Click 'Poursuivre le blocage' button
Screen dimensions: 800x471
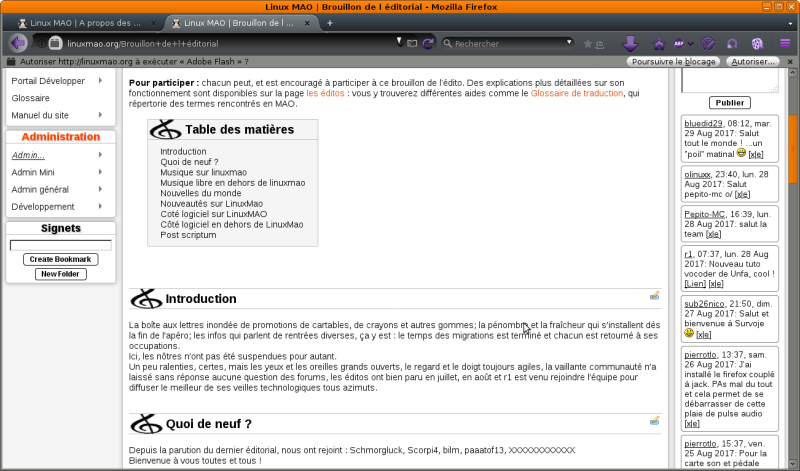pos(673,62)
